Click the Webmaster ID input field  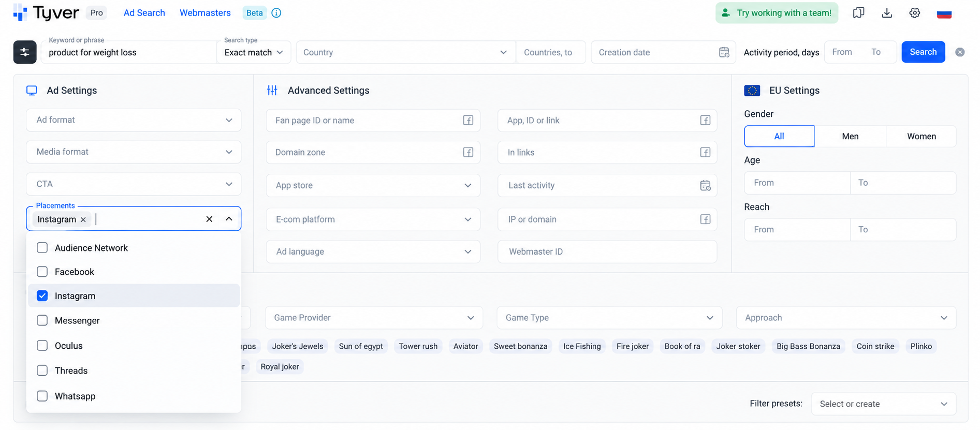pyautogui.click(x=607, y=251)
